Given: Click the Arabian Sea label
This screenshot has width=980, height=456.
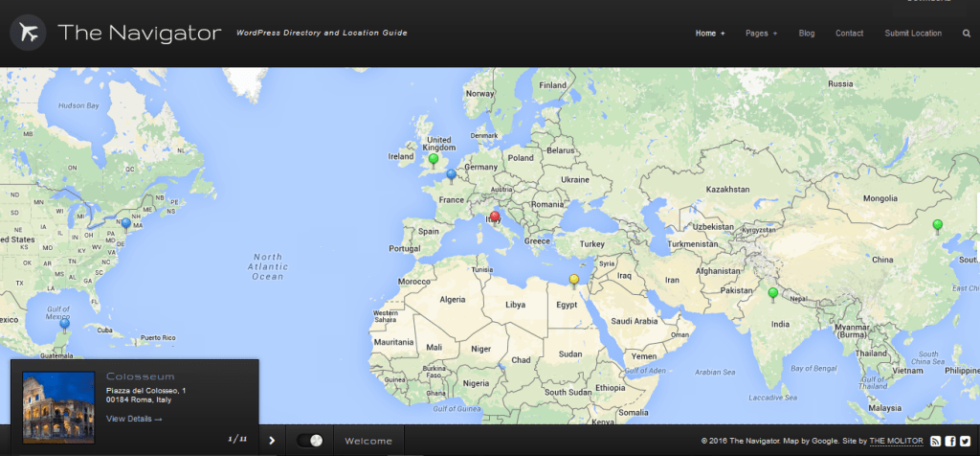Looking at the screenshot, I should point(716,373).
